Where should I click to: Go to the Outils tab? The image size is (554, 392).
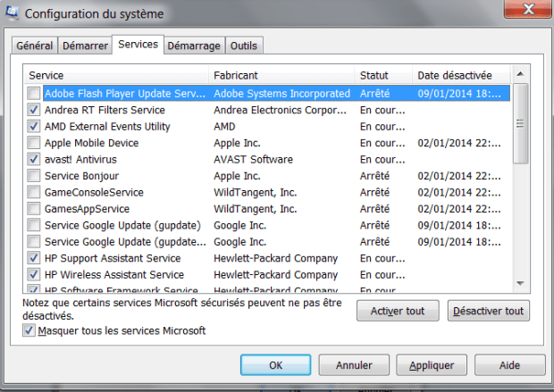pyautogui.click(x=244, y=46)
